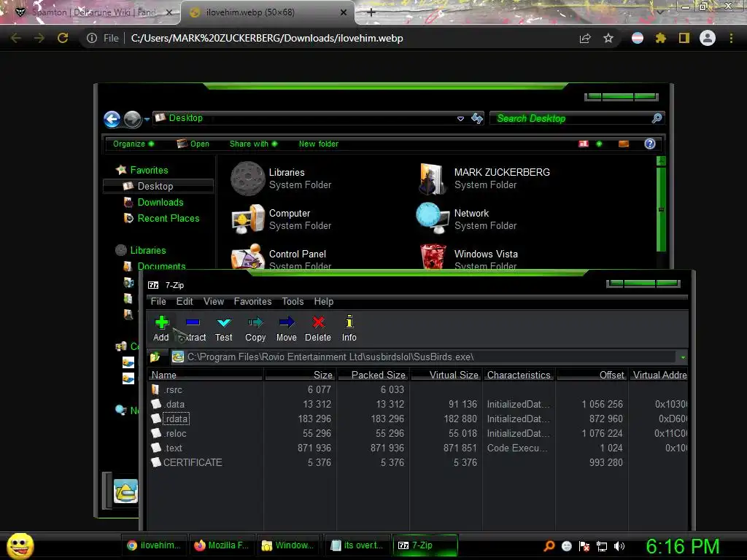Screen dimensions: 747x560
Task: Select the Computer system folder icon
Action: pos(248,219)
